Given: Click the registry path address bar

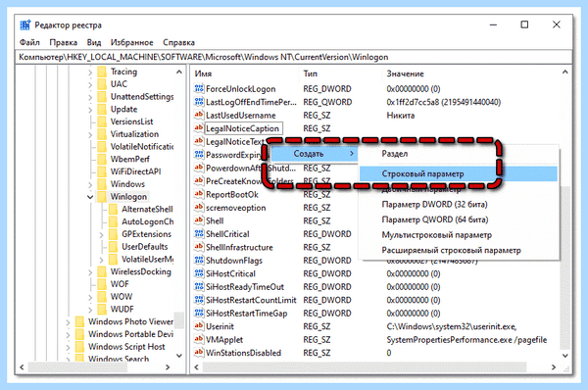Looking at the screenshot, I should 294,57.
